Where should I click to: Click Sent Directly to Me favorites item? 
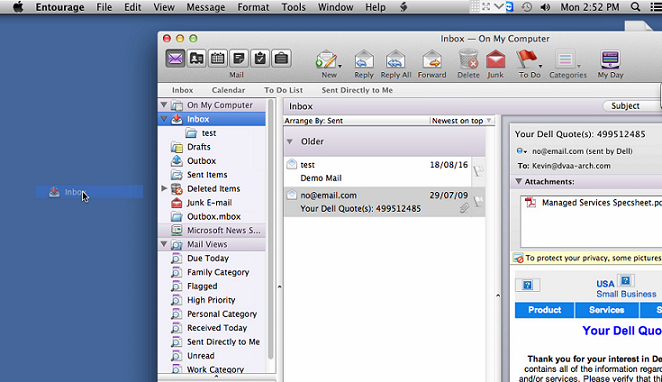tap(357, 90)
